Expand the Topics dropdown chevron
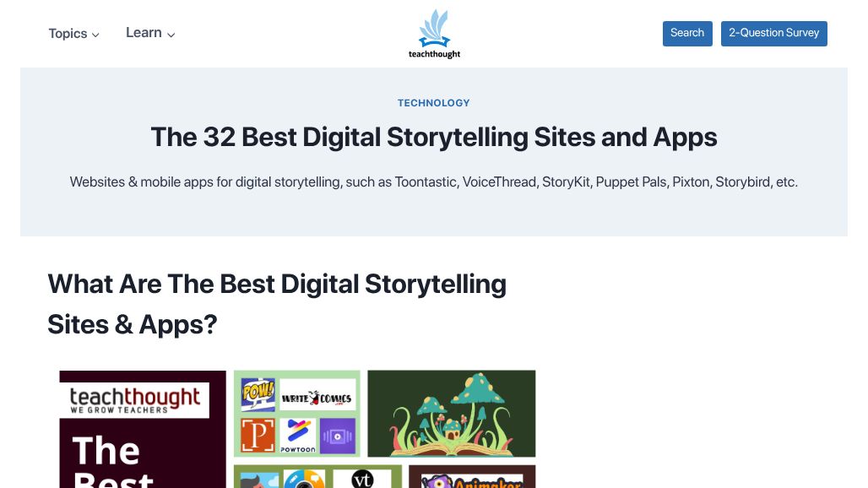The width and height of the screenshot is (868, 488). coord(95,35)
